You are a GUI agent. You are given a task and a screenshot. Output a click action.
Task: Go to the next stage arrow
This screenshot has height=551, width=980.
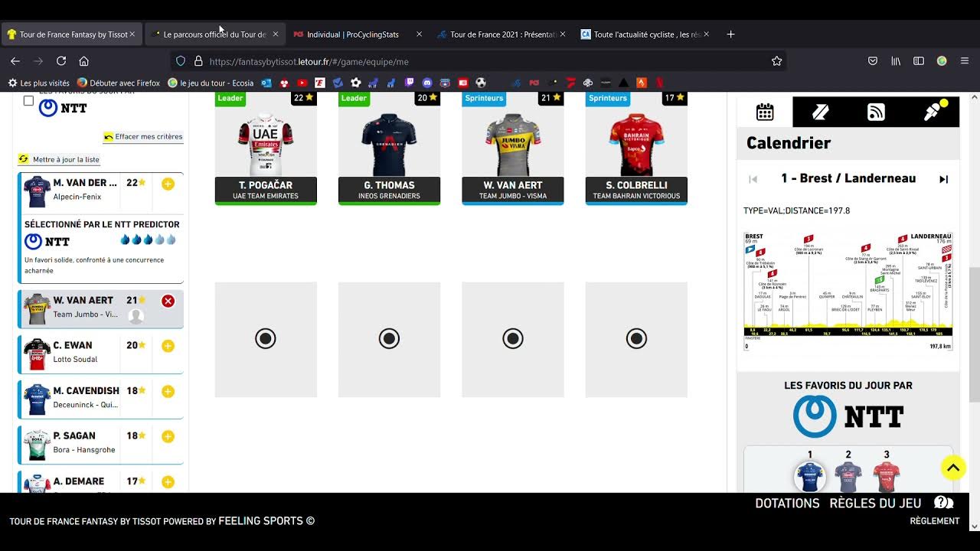click(943, 179)
